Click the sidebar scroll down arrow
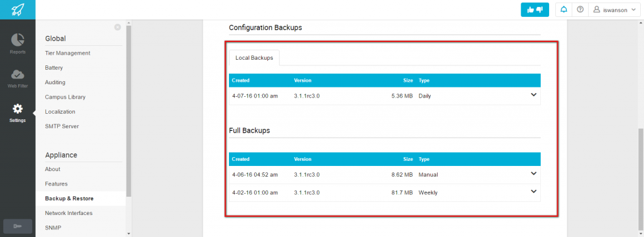Image resolution: width=644 pixels, height=237 pixels. [x=129, y=233]
